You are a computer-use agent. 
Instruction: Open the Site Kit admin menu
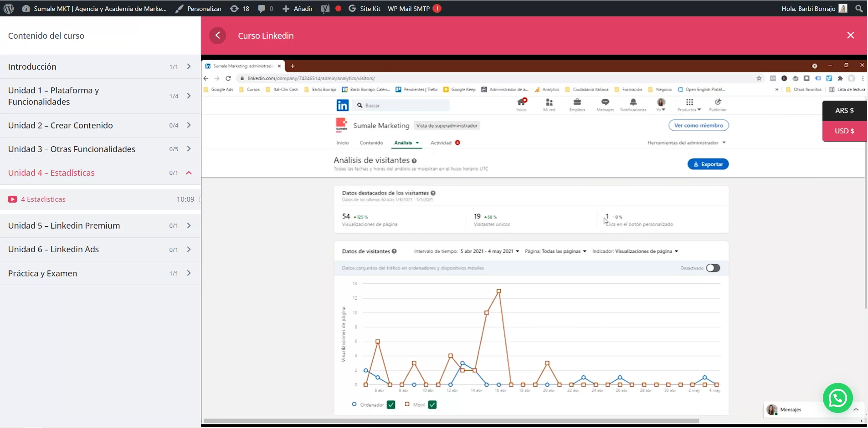point(364,9)
